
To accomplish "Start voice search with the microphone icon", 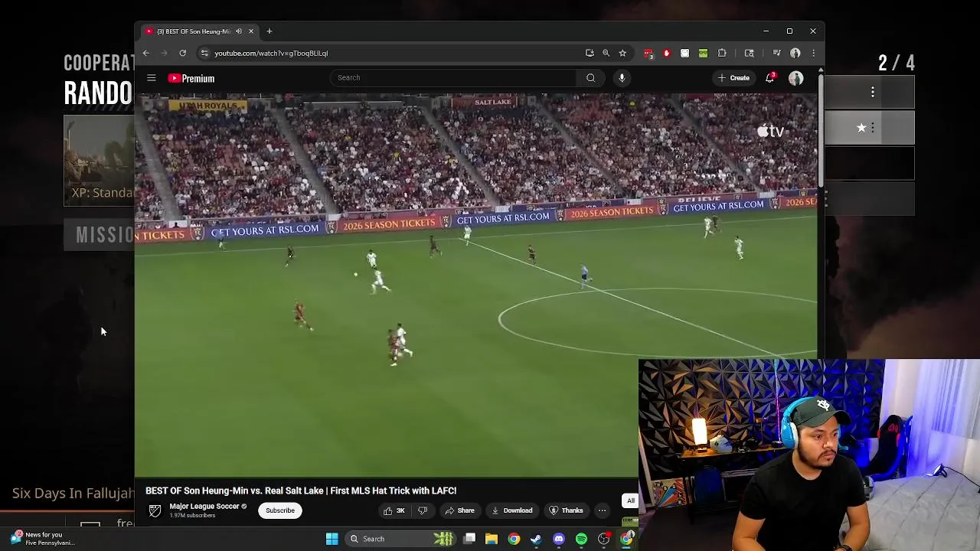I will (622, 77).
